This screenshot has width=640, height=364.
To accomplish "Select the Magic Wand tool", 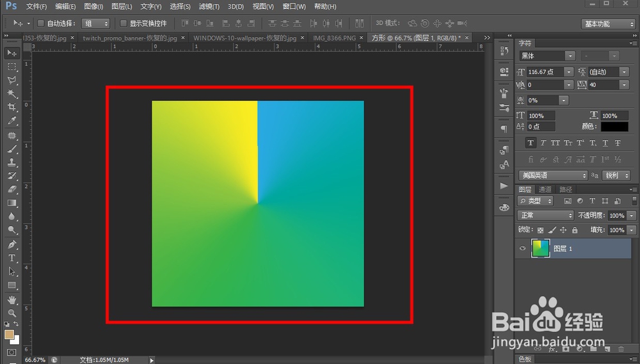I will 12,93.
